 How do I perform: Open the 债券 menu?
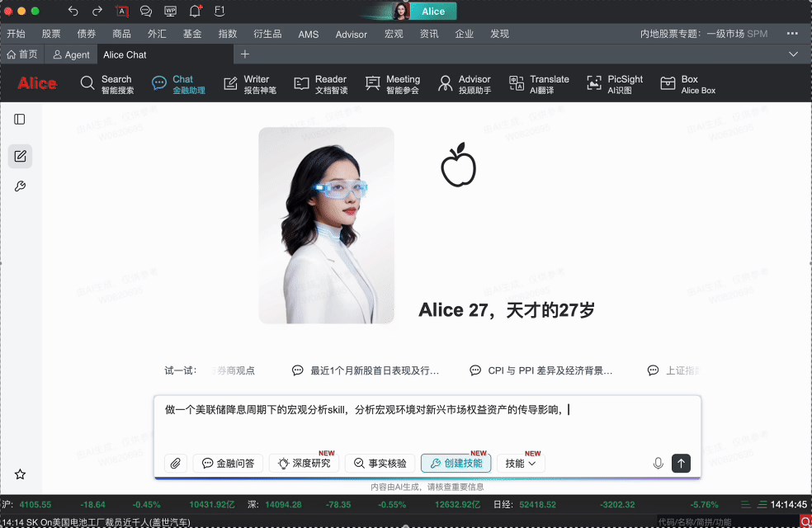[87, 34]
